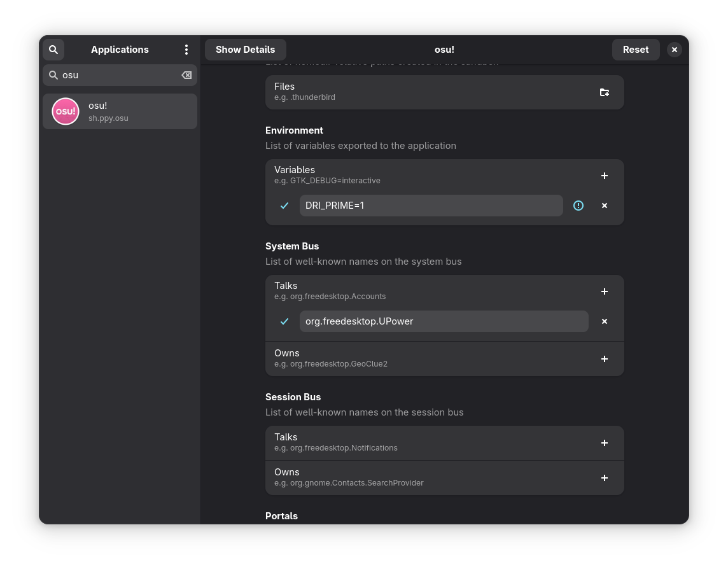The image size is (728, 567).
Task: Select the osu! application in the sidebar
Action: [120, 111]
